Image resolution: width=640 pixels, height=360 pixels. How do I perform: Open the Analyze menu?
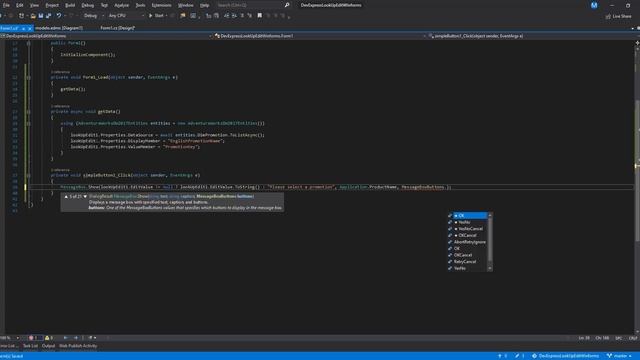click(121, 5)
